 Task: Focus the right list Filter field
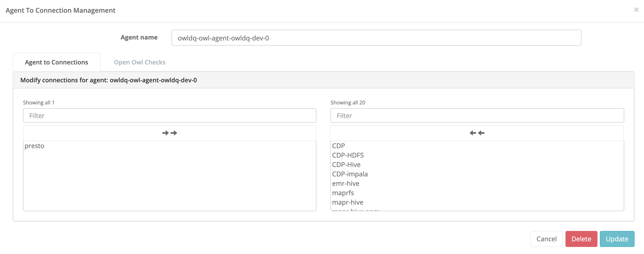(x=477, y=115)
